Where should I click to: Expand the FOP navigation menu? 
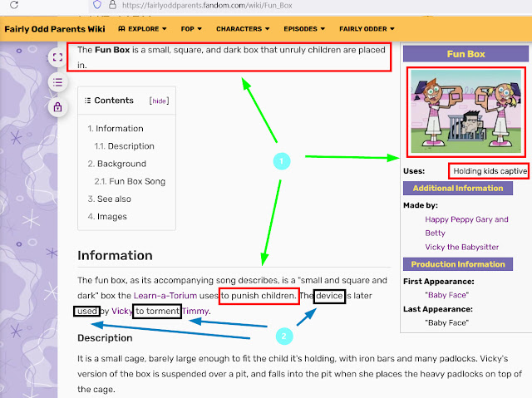coord(191,29)
